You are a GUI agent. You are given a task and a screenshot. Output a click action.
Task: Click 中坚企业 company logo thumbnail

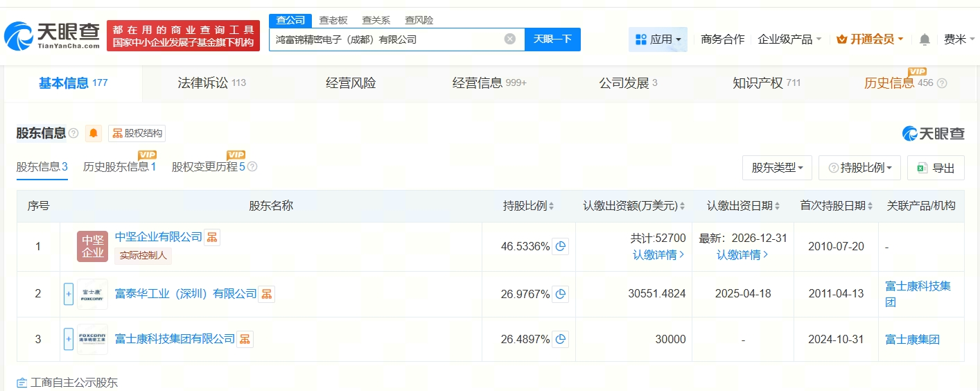[x=93, y=246]
